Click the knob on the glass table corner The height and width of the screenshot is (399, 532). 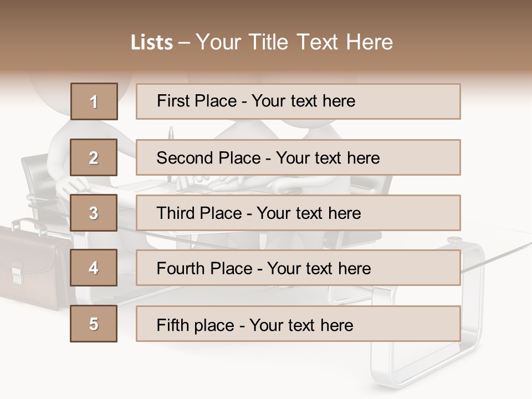click(x=455, y=240)
